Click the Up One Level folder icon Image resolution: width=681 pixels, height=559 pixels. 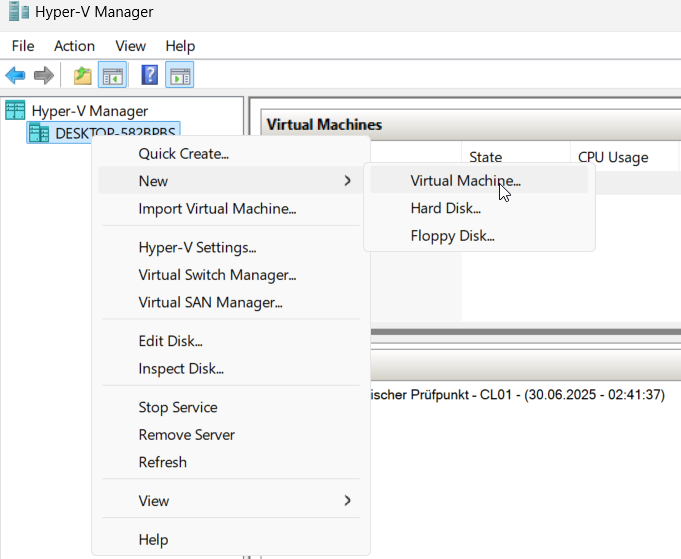click(83, 76)
